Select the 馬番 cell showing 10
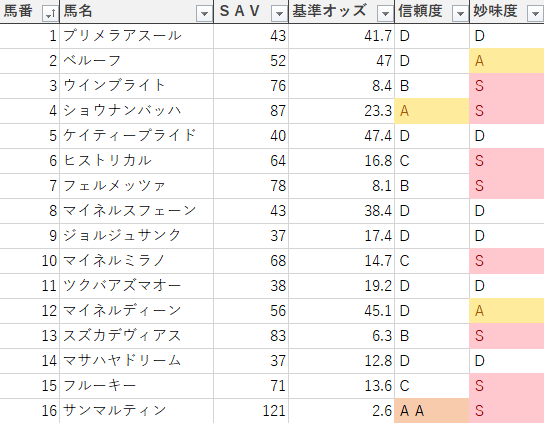Viewport: 544px width, 423px height. [x=29, y=261]
